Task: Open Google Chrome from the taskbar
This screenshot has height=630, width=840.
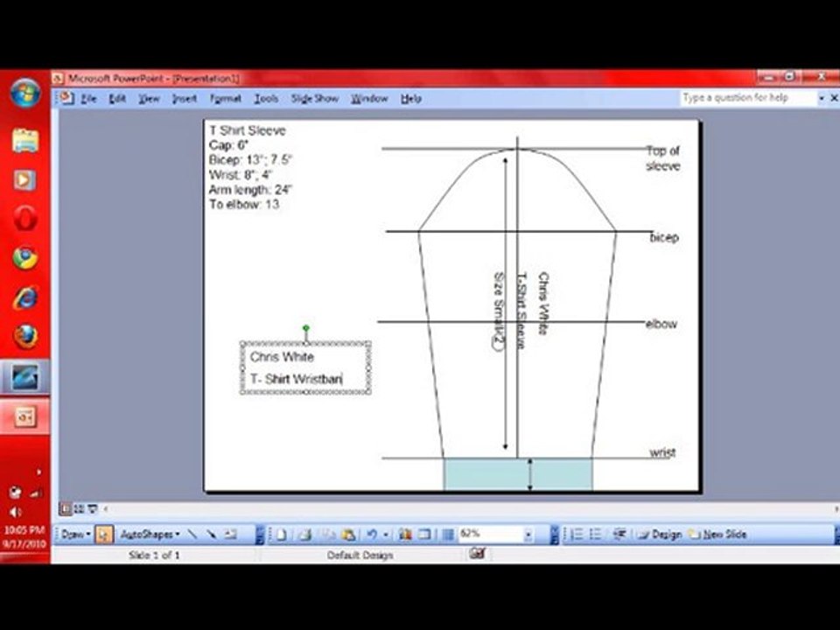Action: (x=25, y=257)
